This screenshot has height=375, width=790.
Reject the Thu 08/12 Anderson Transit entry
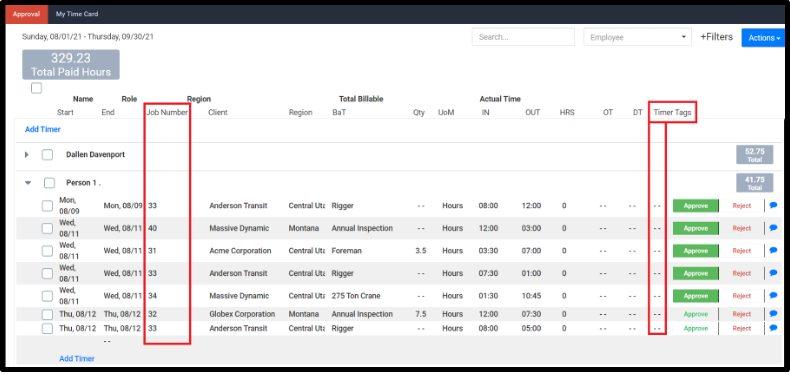coord(742,328)
